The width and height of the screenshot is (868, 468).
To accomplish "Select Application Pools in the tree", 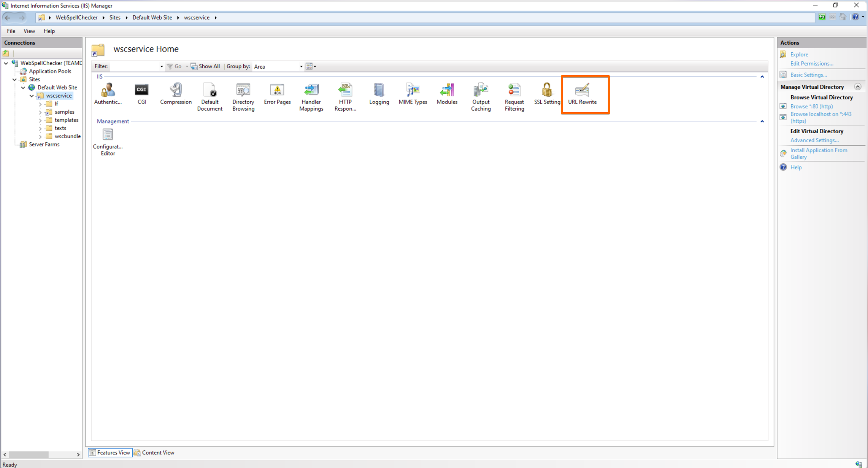I will tap(50, 71).
